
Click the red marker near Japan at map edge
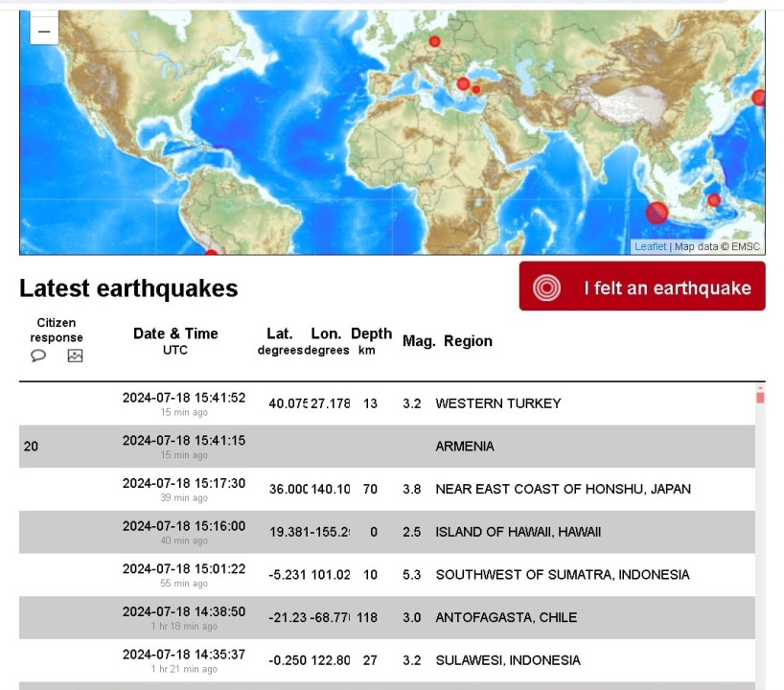758,98
